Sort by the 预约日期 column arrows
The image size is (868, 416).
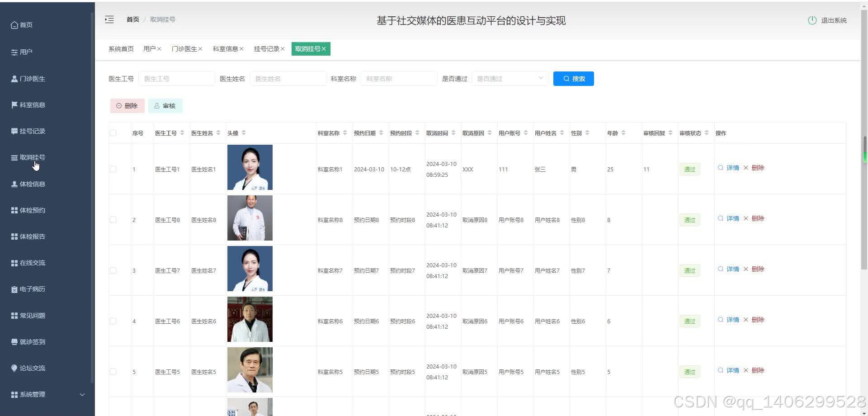pyautogui.click(x=381, y=133)
